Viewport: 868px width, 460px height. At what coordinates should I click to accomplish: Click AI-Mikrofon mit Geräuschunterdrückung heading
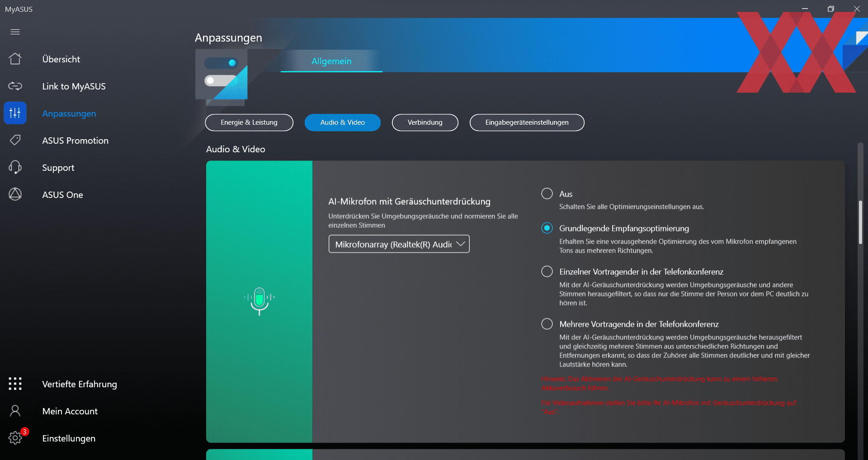pos(410,202)
